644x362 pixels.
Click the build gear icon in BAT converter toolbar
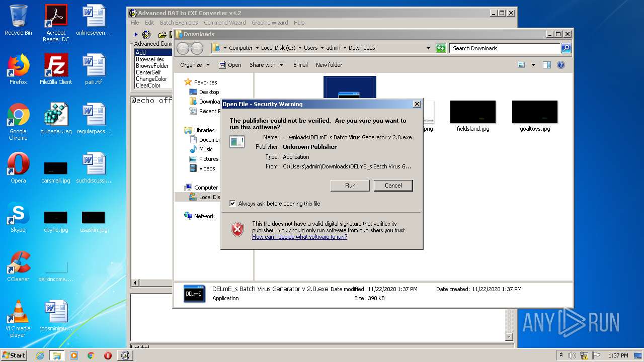tap(146, 35)
